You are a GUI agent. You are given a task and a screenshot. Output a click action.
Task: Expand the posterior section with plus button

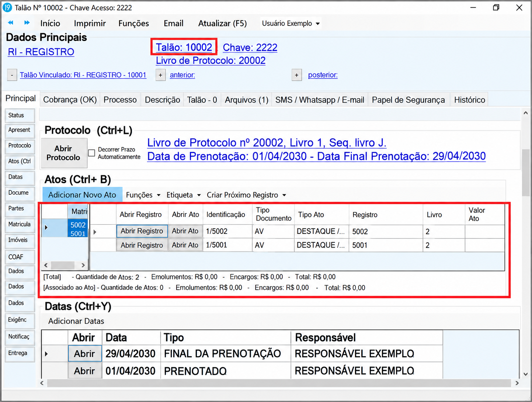tap(296, 75)
